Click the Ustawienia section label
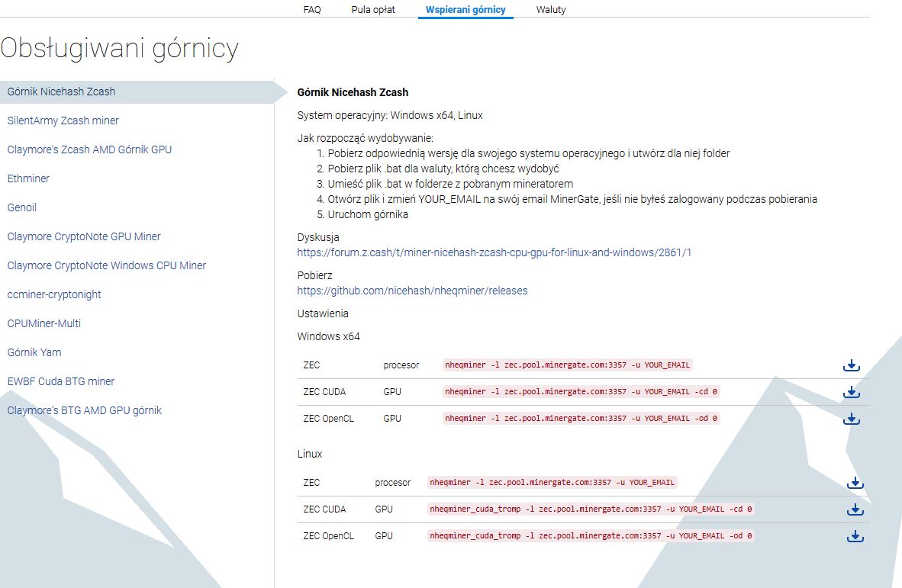902x588 pixels. click(x=323, y=313)
